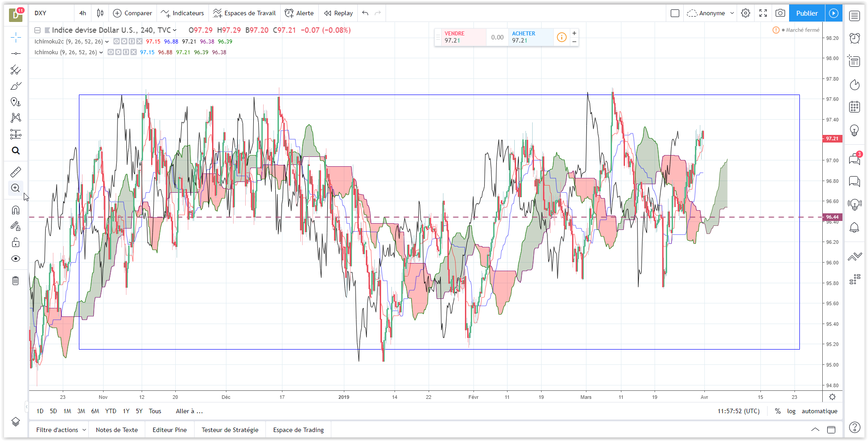The height and width of the screenshot is (441, 868).
Task: Open chart settings gear icon
Action: (746, 13)
